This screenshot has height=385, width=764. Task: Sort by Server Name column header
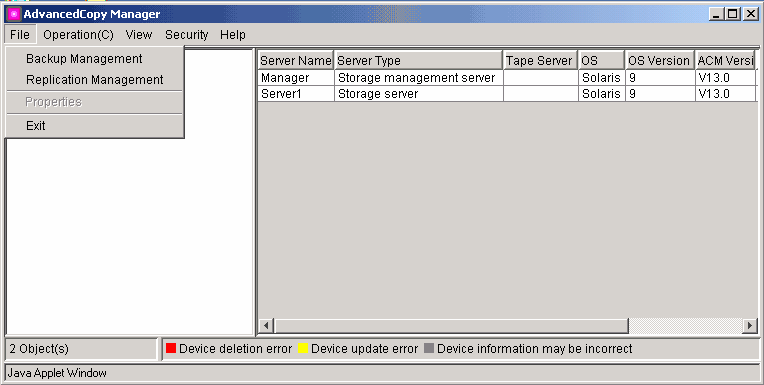[x=296, y=60]
